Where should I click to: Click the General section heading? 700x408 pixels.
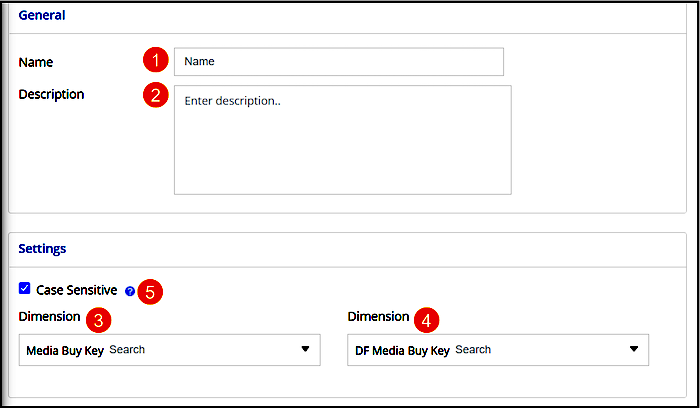42,16
